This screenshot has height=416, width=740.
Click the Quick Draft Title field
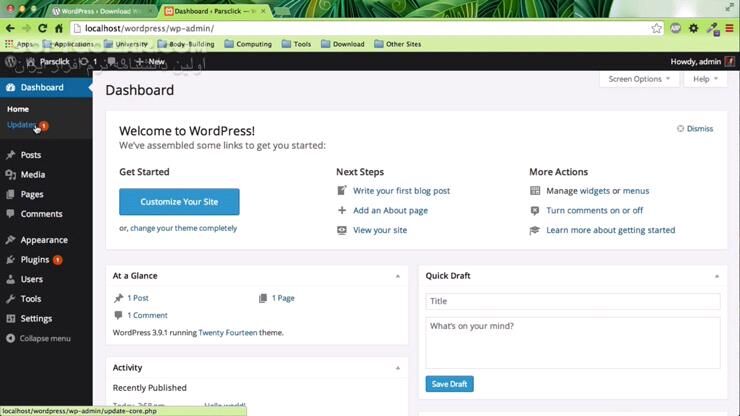pyautogui.click(x=572, y=301)
